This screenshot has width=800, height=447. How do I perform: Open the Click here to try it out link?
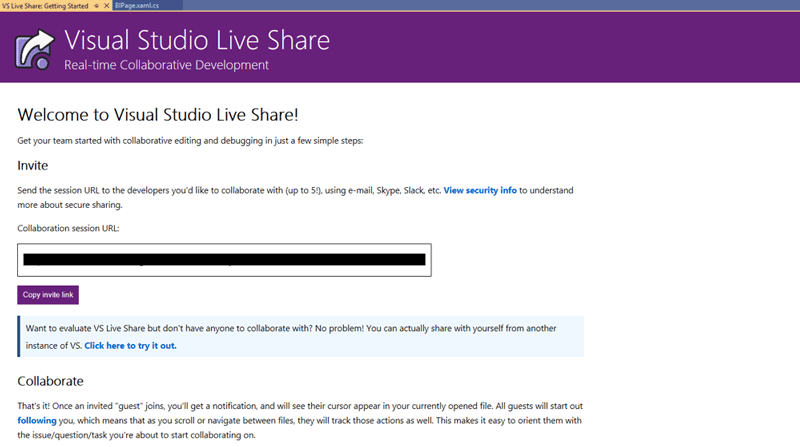130,345
